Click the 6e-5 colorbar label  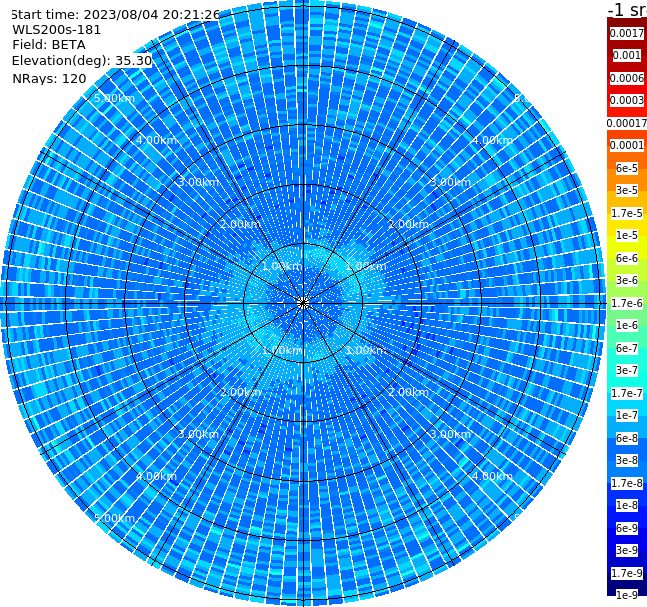(x=627, y=168)
